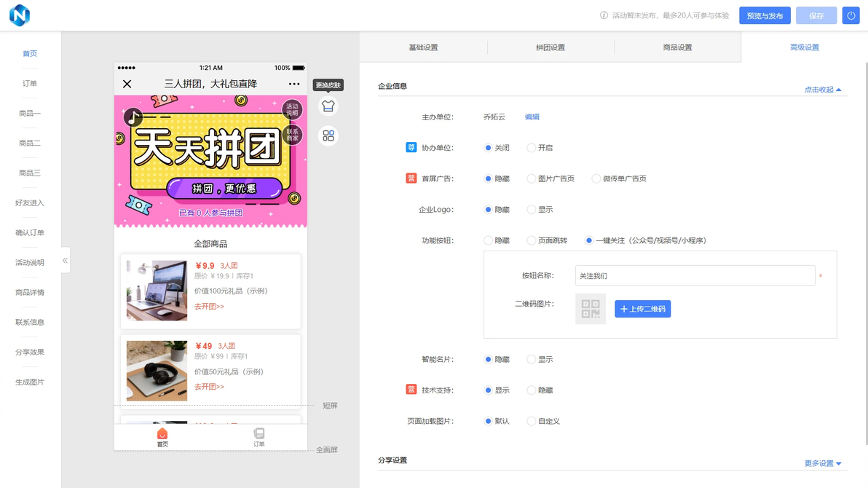This screenshot has width=868, height=488.
Task: Switch to the 基础设置 tab
Action: (424, 47)
